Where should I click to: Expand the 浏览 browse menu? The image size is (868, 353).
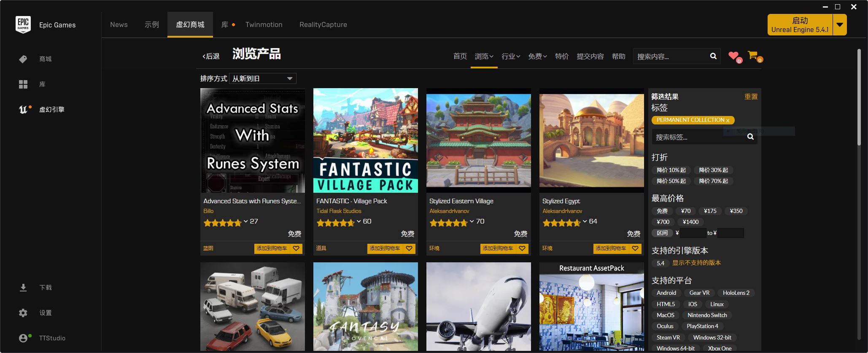pos(484,56)
